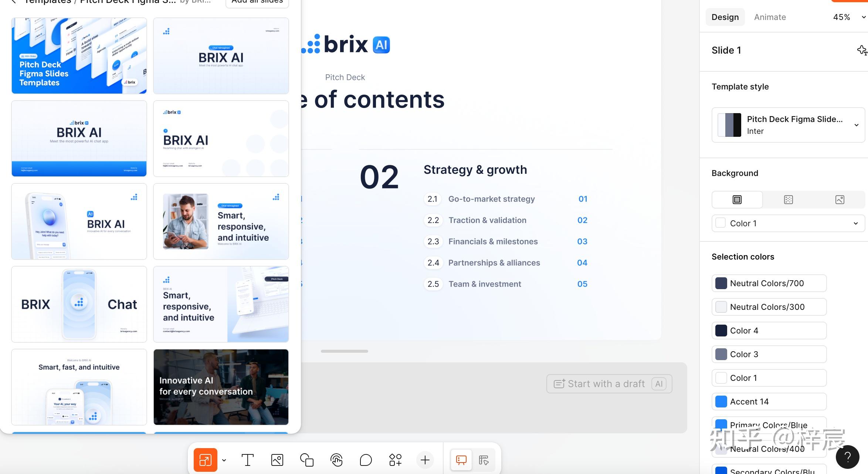Open the stamp interaction tool
Image resolution: width=868 pixels, height=474 pixels.
point(336,460)
